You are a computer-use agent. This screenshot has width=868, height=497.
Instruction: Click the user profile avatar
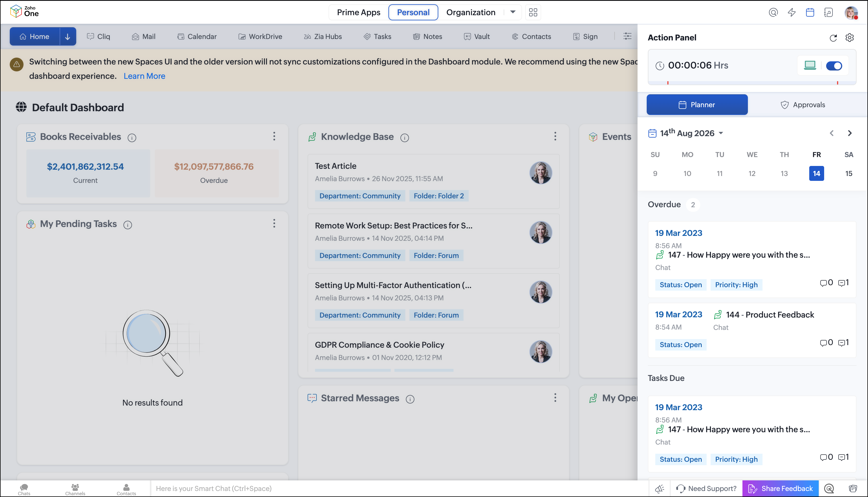(x=851, y=13)
